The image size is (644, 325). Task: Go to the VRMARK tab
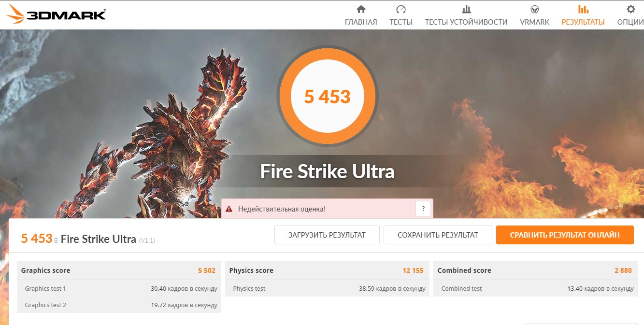[534, 22]
